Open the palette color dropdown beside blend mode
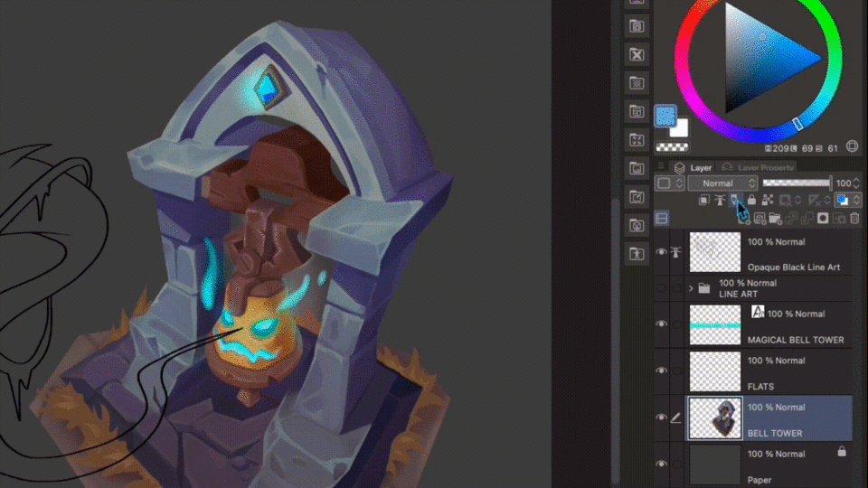868x488 pixels. (x=669, y=183)
